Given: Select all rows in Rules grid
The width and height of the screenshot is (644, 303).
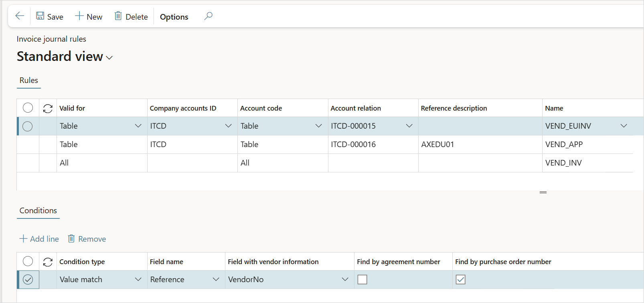Looking at the screenshot, I should [x=28, y=108].
